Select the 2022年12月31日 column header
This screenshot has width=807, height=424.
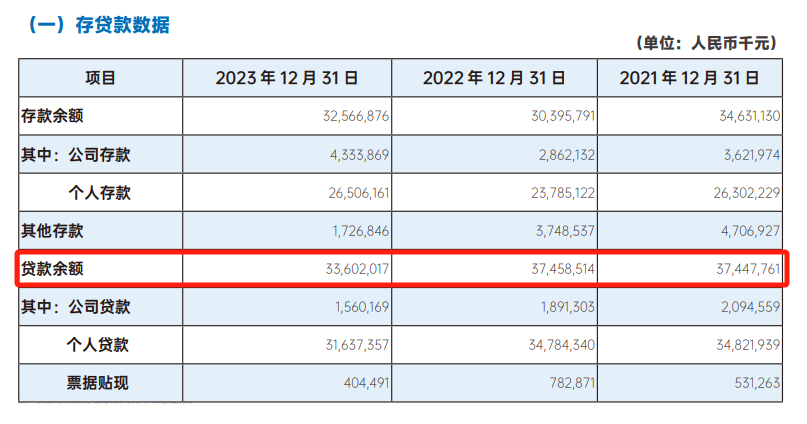point(494,78)
